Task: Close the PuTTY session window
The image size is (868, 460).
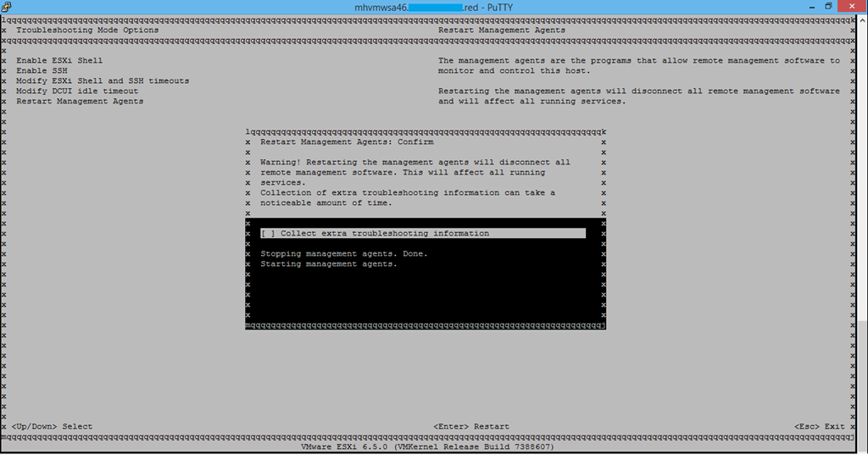Action: [x=852, y=6]
